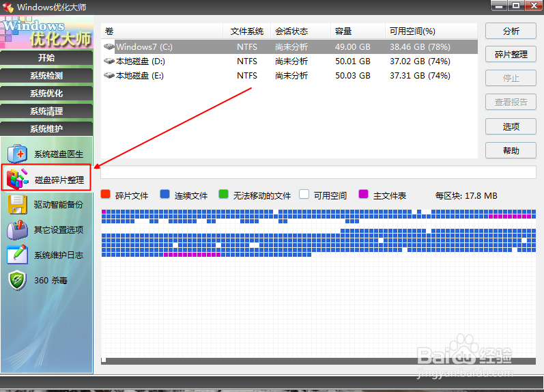Click drive icon of 本地磁盘 (D:)
The image size is (544, 392).
(x=109, y=61)
